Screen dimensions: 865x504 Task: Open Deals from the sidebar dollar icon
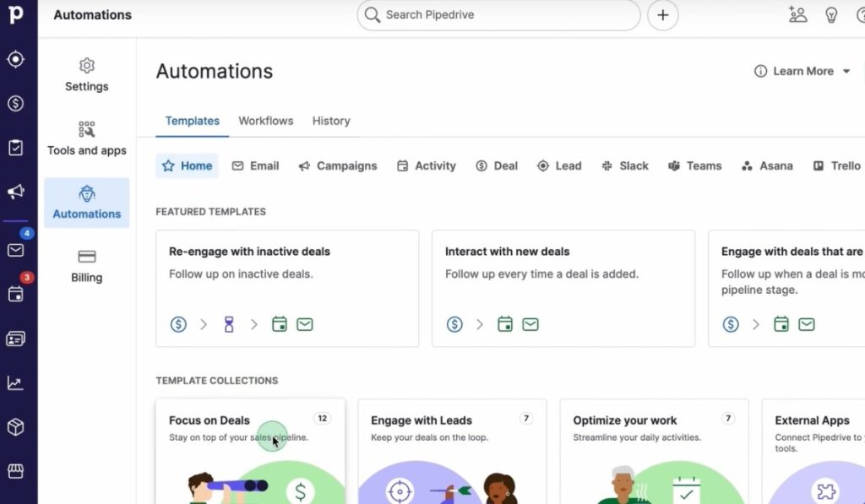point(15,103)
